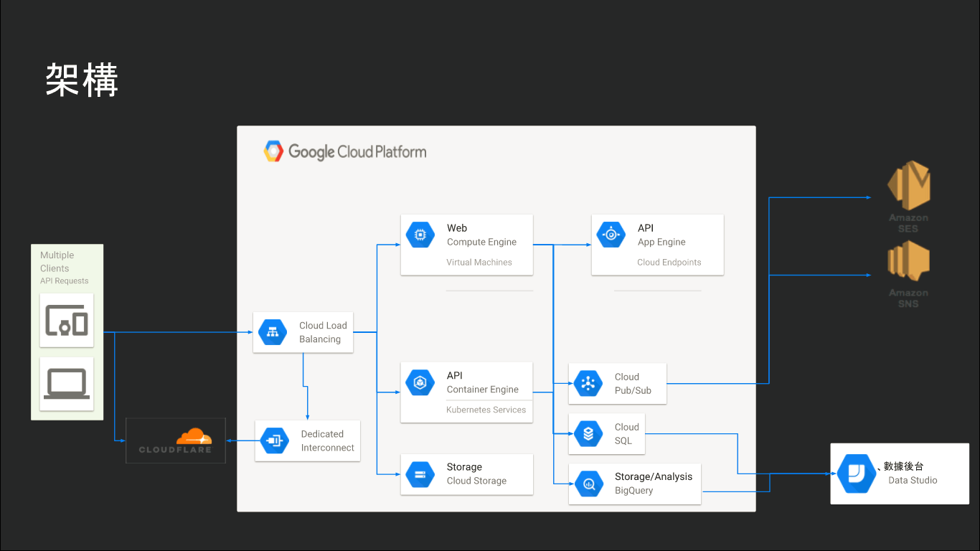Click the Container Engine hexagon icon
Viewport: 980px width, 551px height.
click(x=420, y=382)
